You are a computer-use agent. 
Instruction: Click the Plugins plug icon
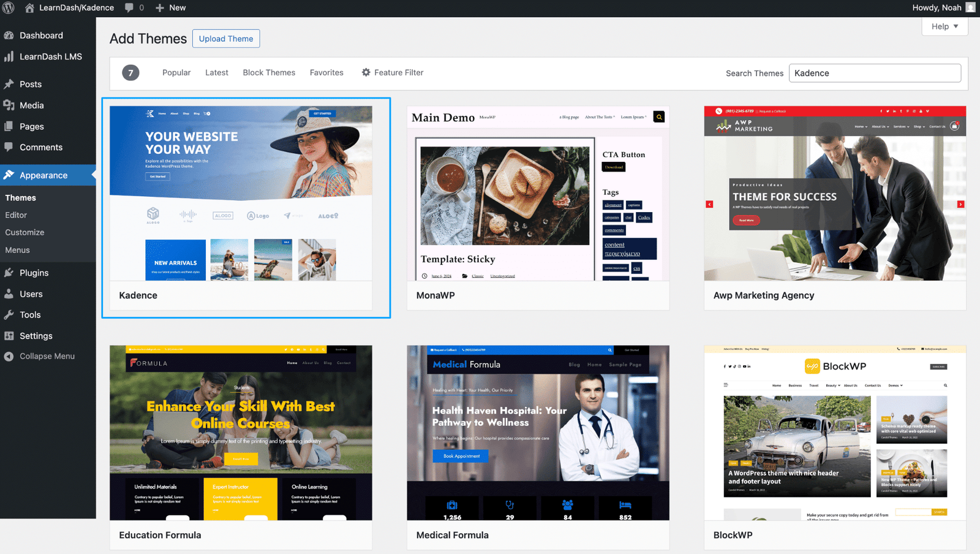click(x=9, y=273)
